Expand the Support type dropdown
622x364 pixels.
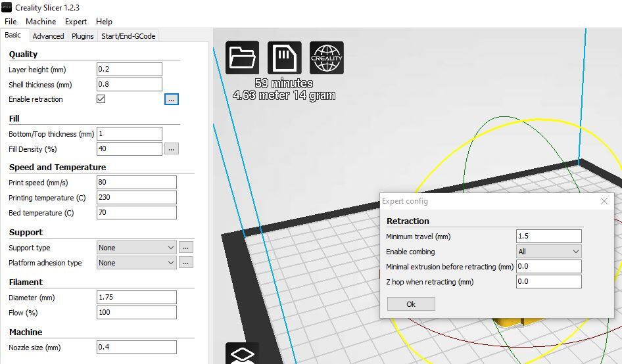[137, 248]
